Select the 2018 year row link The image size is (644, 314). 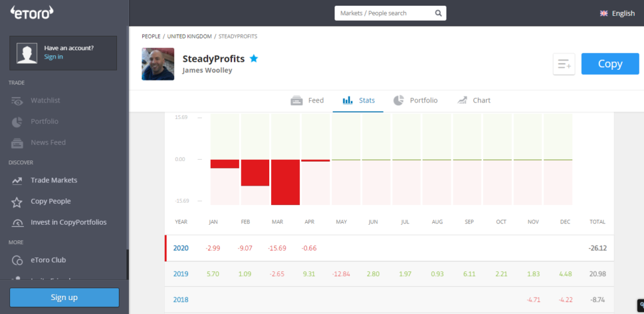click(181, 300)
